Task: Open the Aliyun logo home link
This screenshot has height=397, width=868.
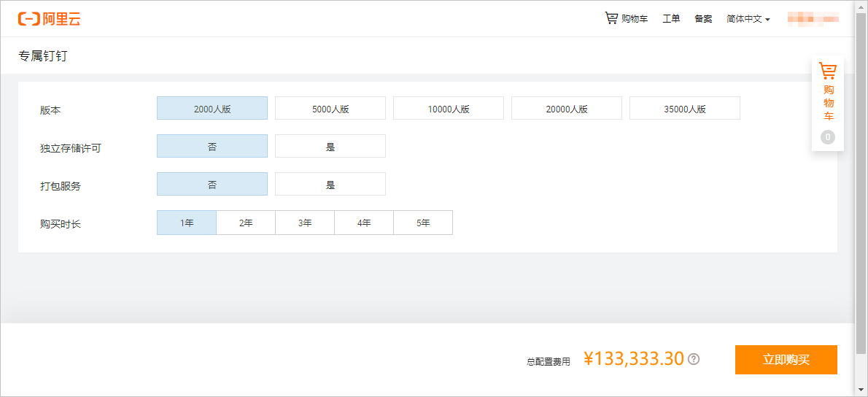Action: click(50, 18)
